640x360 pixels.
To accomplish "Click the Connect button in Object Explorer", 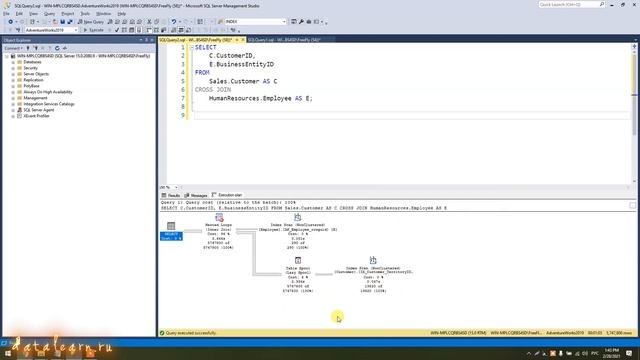I will pos(13,48).
